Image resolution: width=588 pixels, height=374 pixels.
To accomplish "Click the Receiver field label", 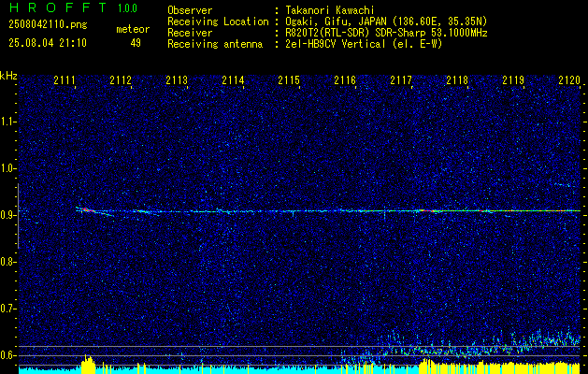I will [x=190, y=33].
